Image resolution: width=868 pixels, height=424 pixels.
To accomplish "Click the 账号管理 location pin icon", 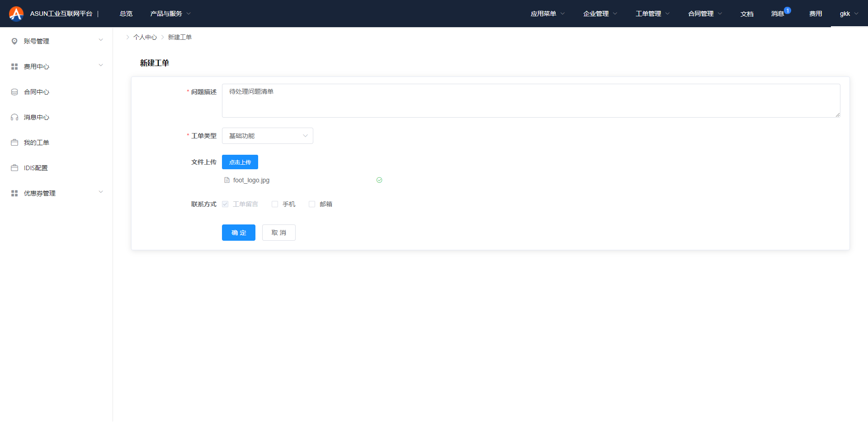I will coord(14,41).
